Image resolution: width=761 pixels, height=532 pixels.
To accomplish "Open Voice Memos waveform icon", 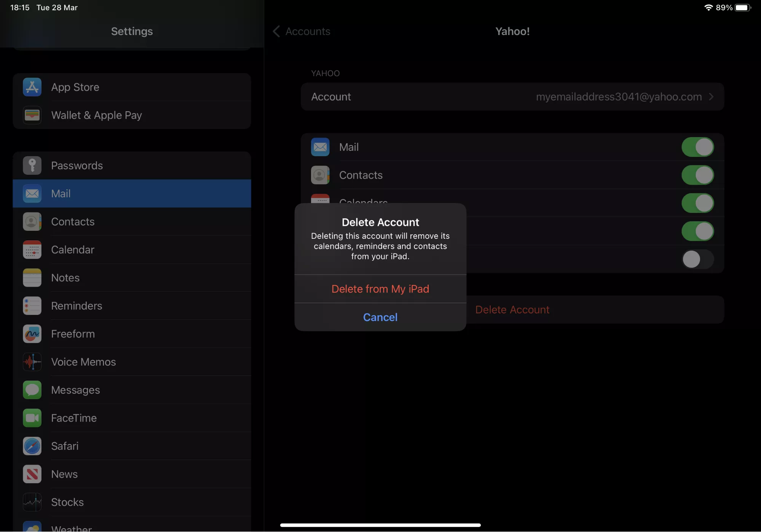I will coord(32,362).
